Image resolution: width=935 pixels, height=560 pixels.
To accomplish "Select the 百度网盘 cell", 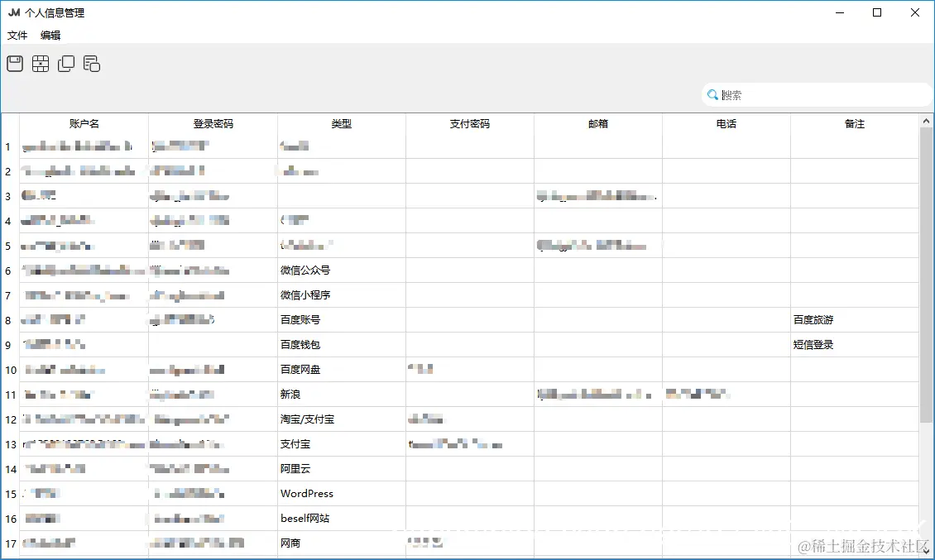I will pos(342,370).
